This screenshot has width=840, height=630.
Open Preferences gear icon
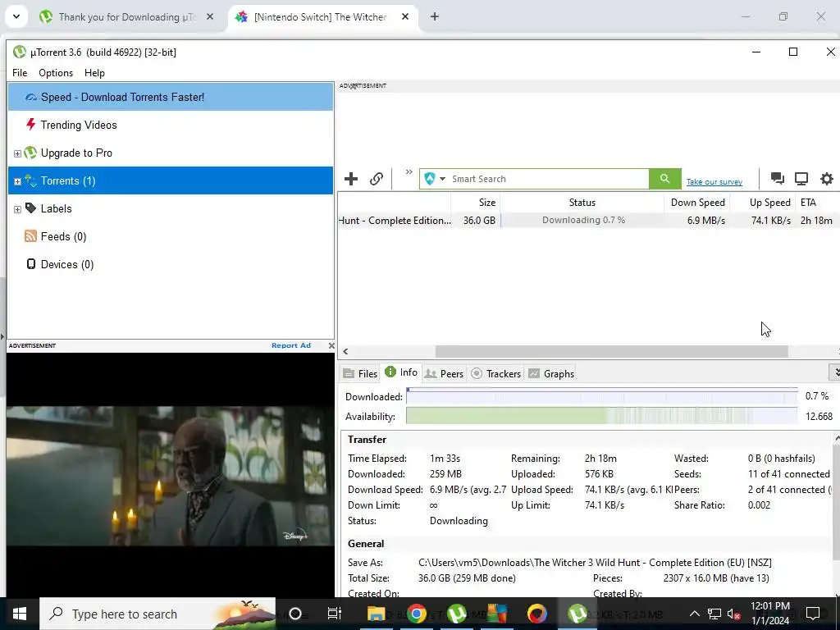click(827, 178)
